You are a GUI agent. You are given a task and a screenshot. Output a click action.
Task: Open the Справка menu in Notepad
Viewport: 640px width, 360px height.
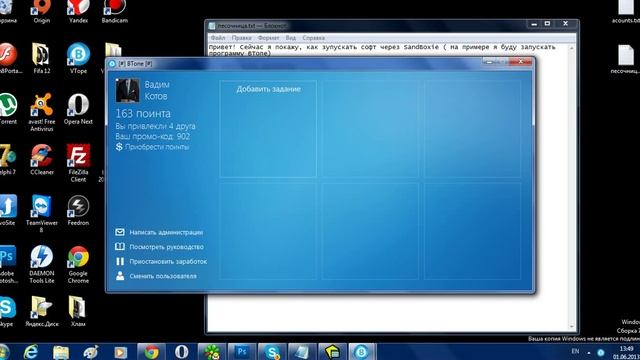point(313,38)
